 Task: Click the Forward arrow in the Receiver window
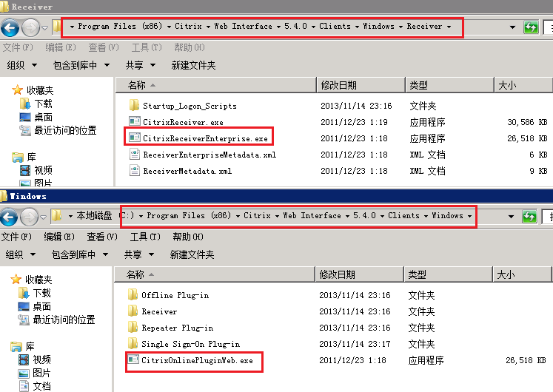coord(30,28)
